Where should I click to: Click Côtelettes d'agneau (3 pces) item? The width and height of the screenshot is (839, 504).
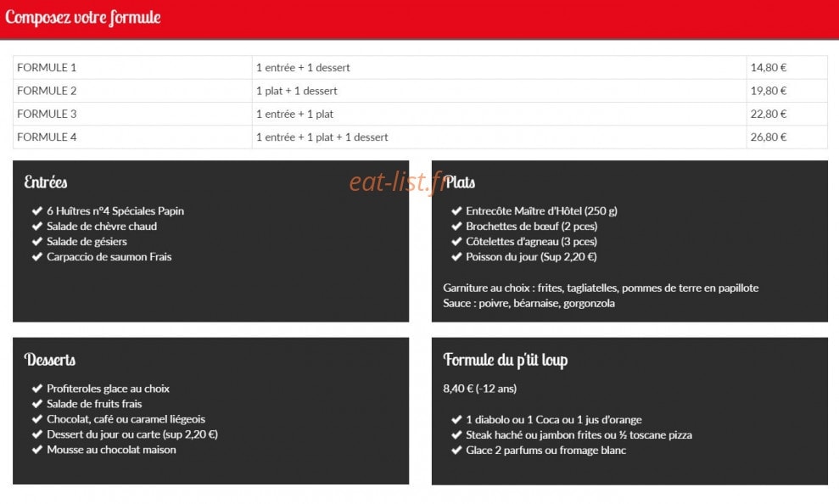click(531, 242)
